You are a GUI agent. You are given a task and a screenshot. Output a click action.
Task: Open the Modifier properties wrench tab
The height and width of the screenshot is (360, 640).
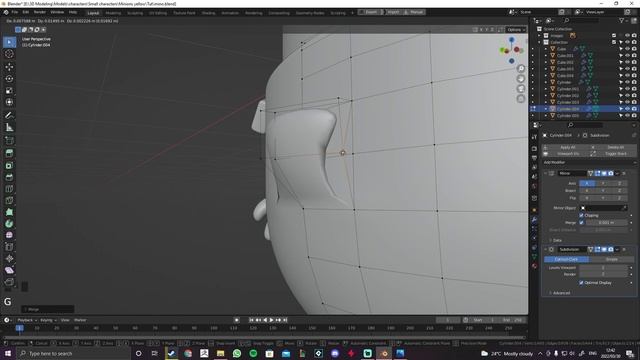534,220
